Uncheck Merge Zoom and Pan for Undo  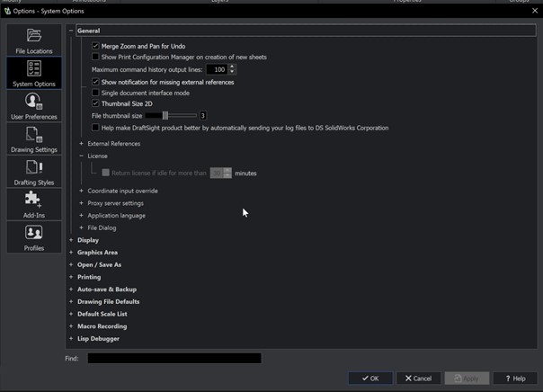[96, 46]
